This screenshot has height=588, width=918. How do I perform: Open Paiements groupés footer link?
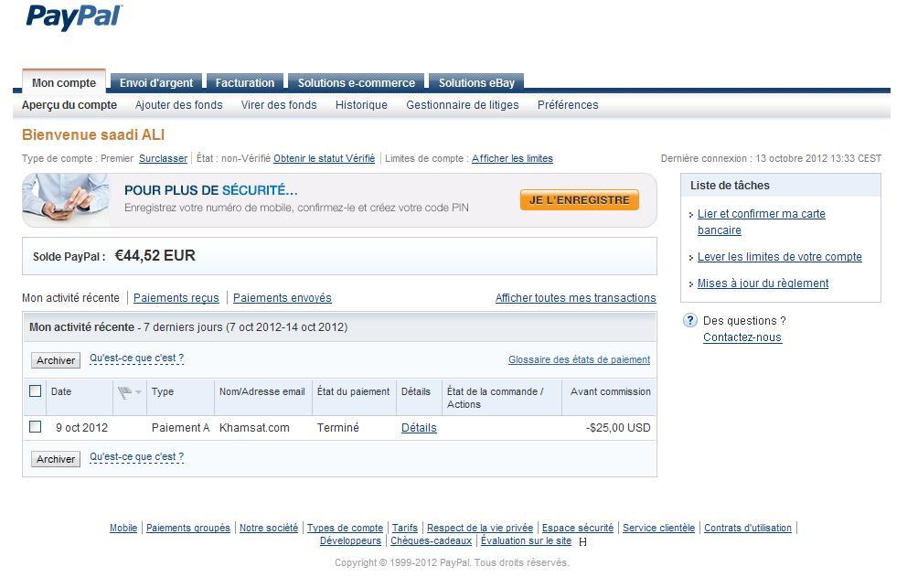tap(188, 528)
